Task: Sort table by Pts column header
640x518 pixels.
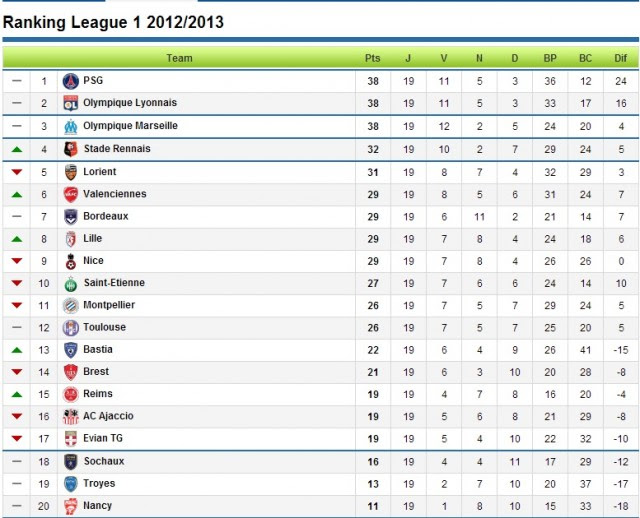Action: pos(373,58)
